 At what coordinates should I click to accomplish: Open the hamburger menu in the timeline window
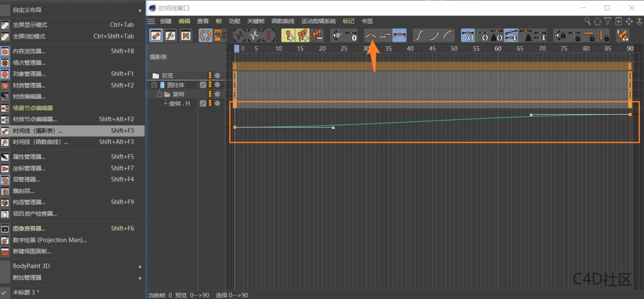(151, 21)
